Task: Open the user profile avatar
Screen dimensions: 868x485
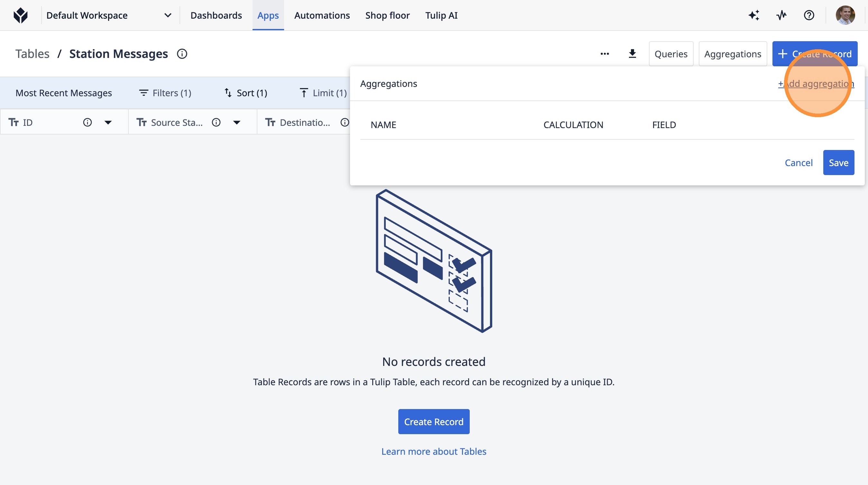Action: (845, 15)
